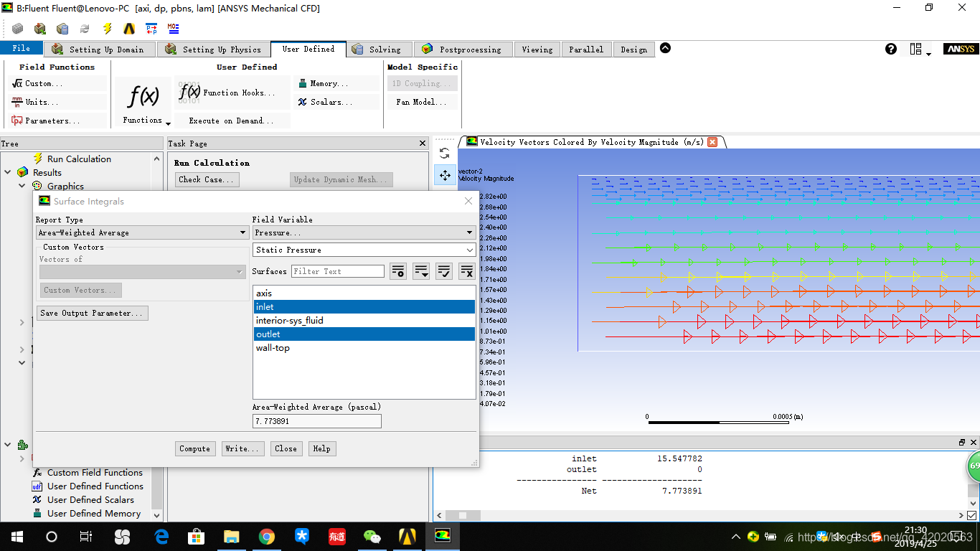Image resolution: width=980 pixels, height=551 pixels.
Task: Deselect all surfaces with the X icon
Action: pyautogui.click(x=467, y=271)
